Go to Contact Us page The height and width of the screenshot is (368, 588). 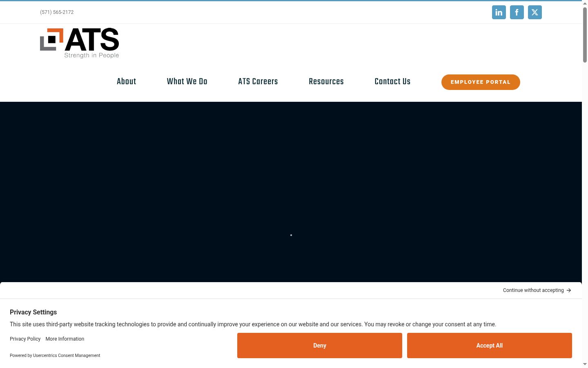point(392,81)
